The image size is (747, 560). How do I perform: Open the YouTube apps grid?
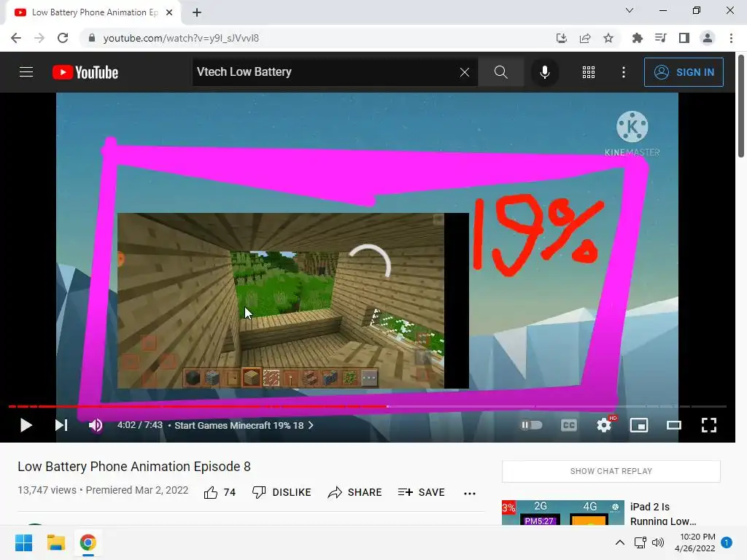[589, 72]
